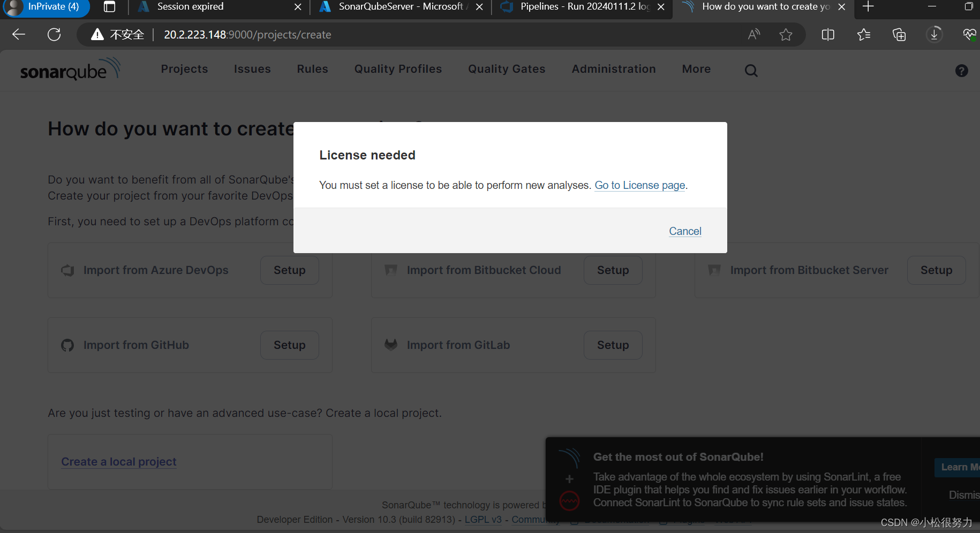This screenshot has height=533, width=980.
Task: Restore down the browser window
Action: pos(968,7)
